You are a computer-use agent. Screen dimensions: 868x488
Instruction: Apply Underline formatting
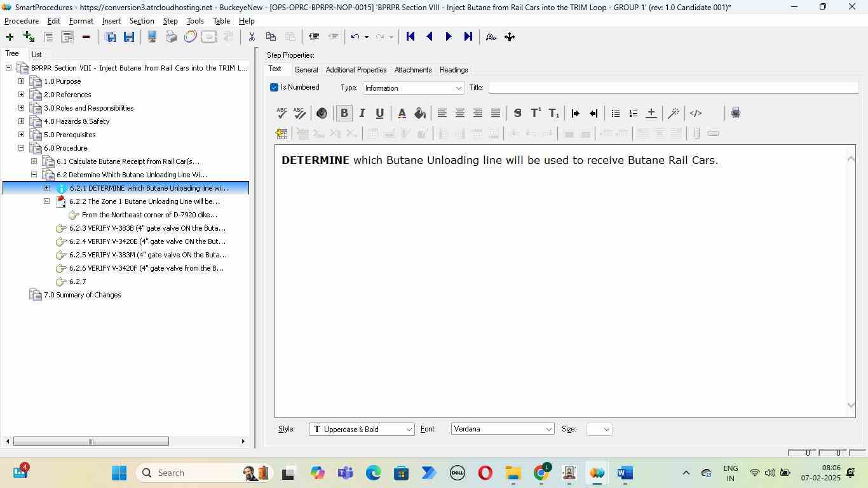[x=380, y=113]
